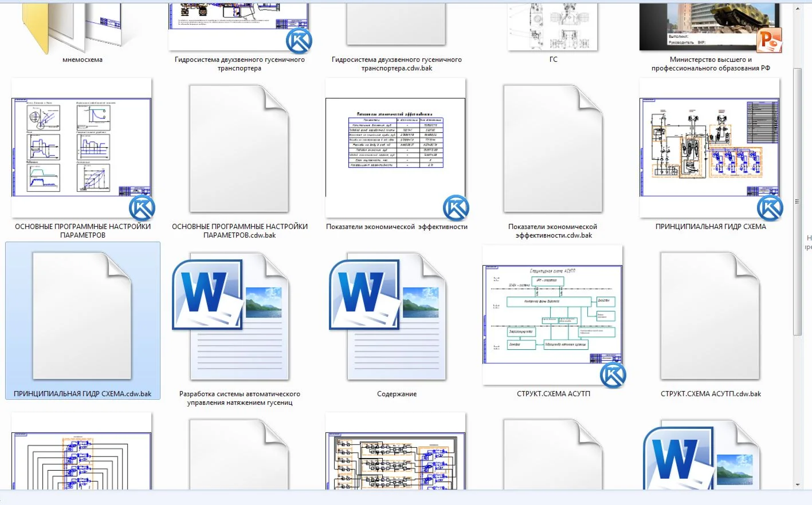Image resolution: width=812 pixels, height=505 pixels.
Task: Select Показатели экономической эффективности table drawing thumbnail
Action: 397,148
